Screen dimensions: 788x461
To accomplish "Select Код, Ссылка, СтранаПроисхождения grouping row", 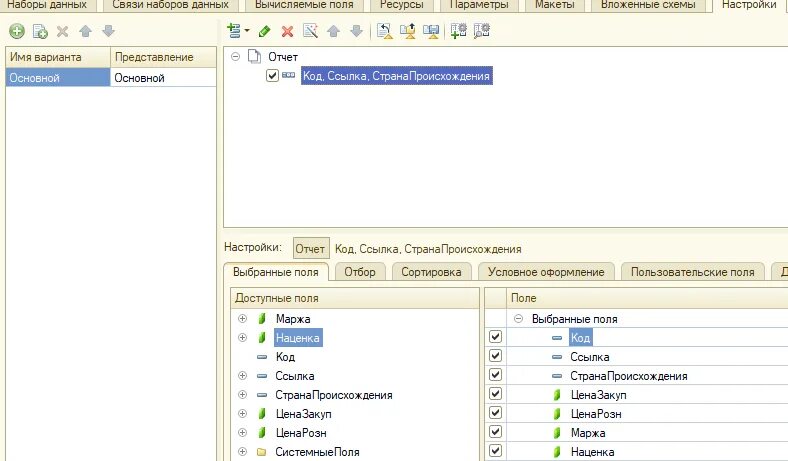I will [397, 76].
